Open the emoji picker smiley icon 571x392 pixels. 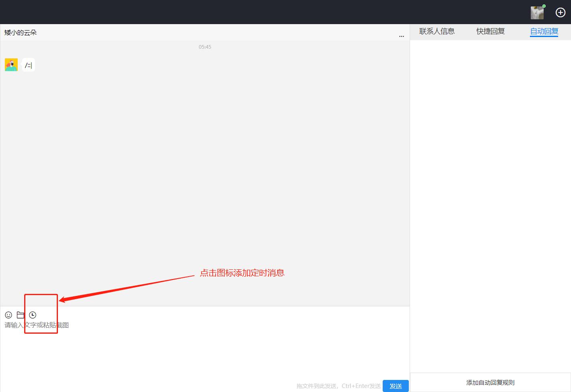(8, 315)
